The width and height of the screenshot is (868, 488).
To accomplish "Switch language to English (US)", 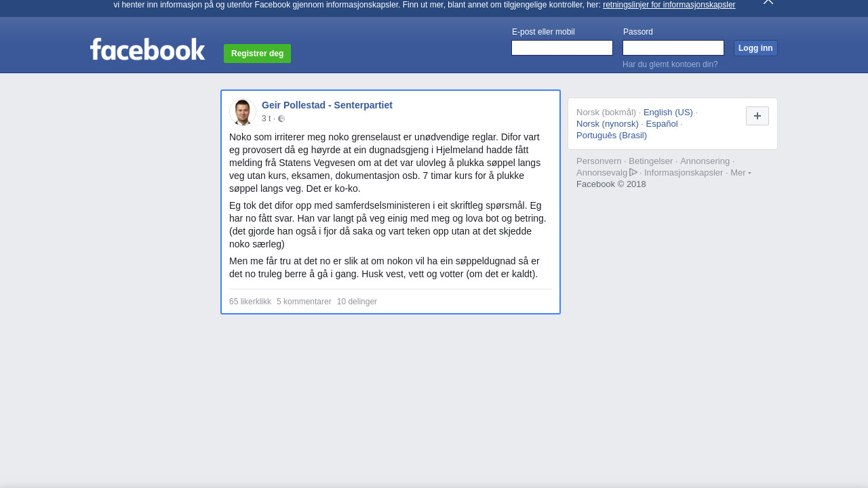I will [x=668, y=113].
